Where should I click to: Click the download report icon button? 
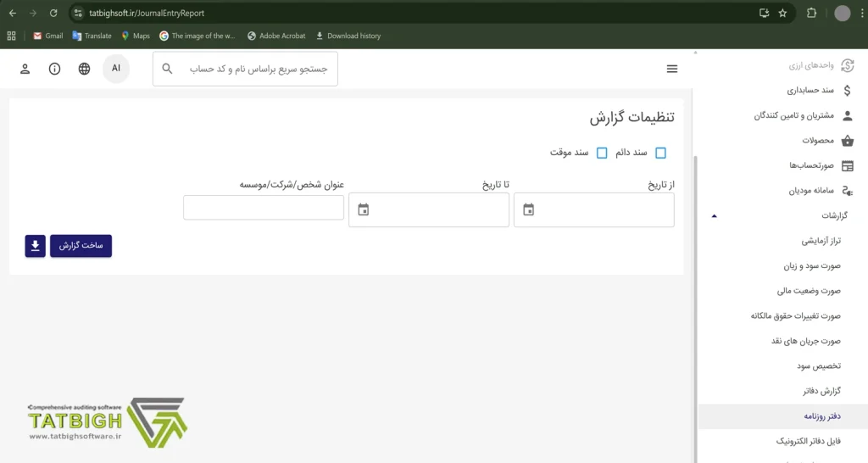[x=35, y=246]
